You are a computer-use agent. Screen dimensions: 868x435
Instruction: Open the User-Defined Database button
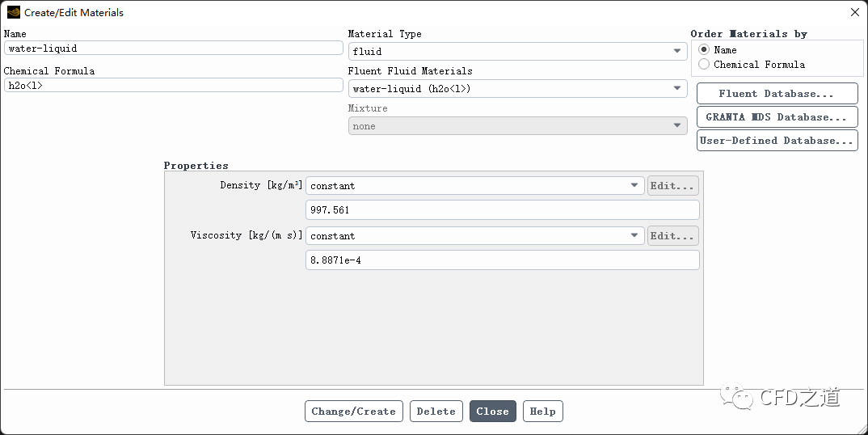coord(777,140)
